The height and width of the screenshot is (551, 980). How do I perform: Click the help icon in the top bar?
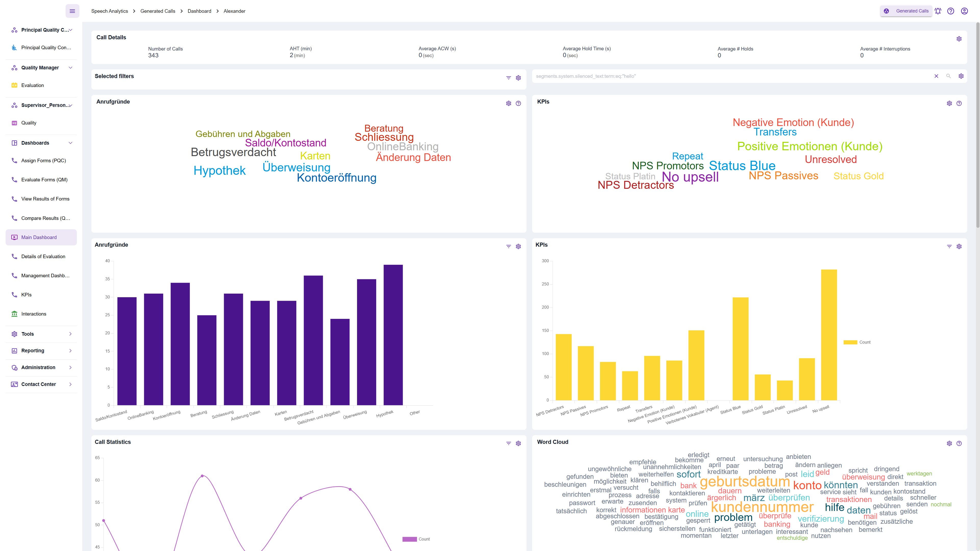pyautogui.click(x=951, y=11)
